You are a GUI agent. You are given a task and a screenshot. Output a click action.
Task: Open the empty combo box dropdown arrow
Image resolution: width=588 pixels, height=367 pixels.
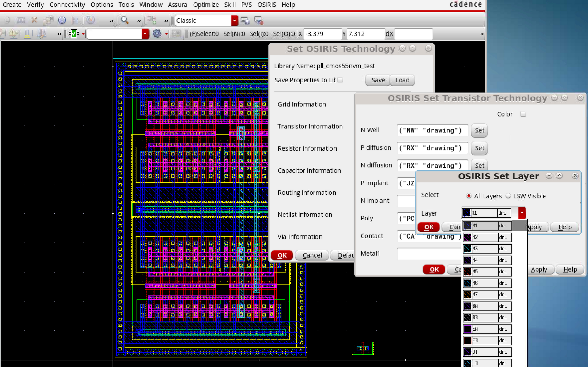(145, 34)
